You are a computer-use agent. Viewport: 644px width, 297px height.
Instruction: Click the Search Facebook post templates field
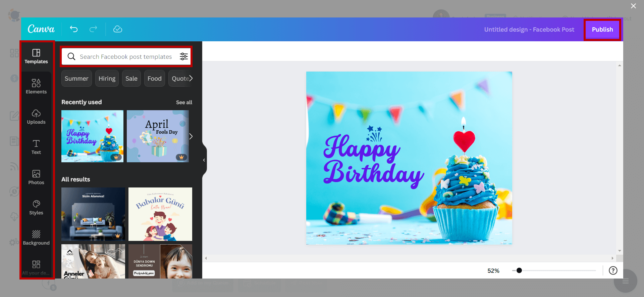click(x=126, y=56)
